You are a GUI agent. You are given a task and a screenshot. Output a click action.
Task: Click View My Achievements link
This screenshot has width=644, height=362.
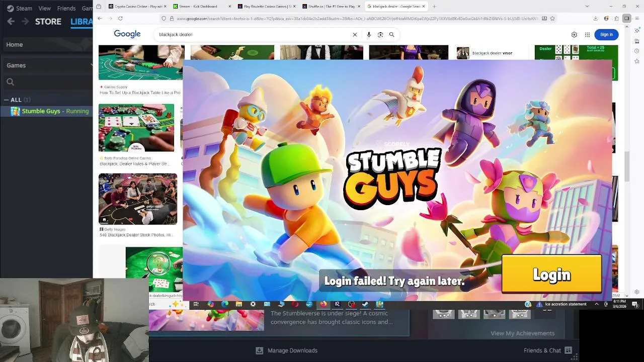pos(522,333)
